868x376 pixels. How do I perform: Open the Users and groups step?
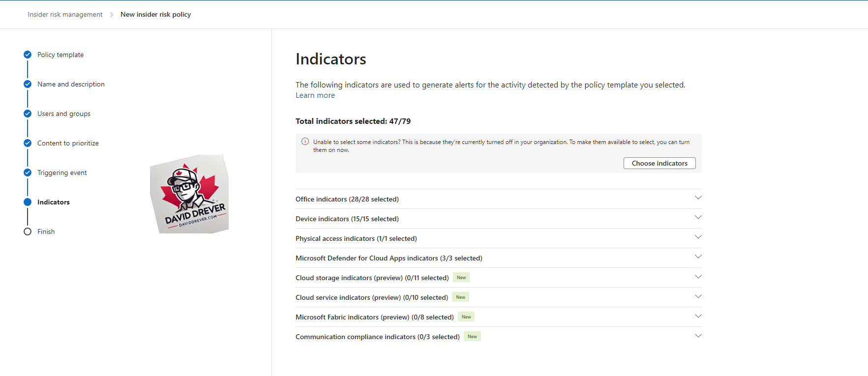(x=64, y=114)
